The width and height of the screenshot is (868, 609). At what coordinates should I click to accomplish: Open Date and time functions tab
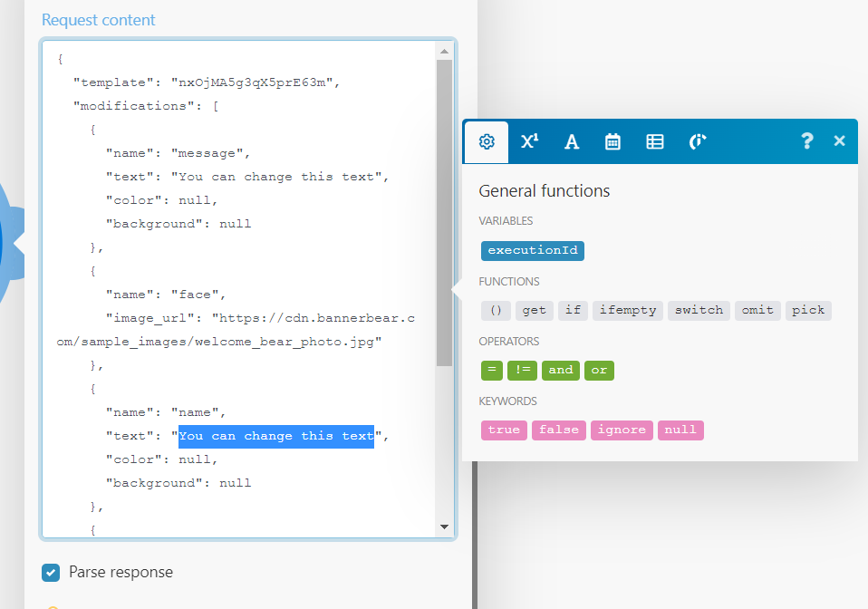click(x=612, y=141)
